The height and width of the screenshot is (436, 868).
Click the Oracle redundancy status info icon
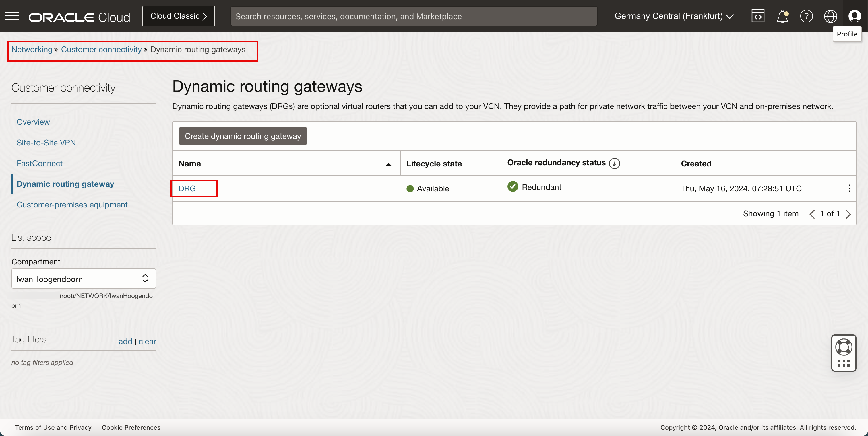coord(614,163)
